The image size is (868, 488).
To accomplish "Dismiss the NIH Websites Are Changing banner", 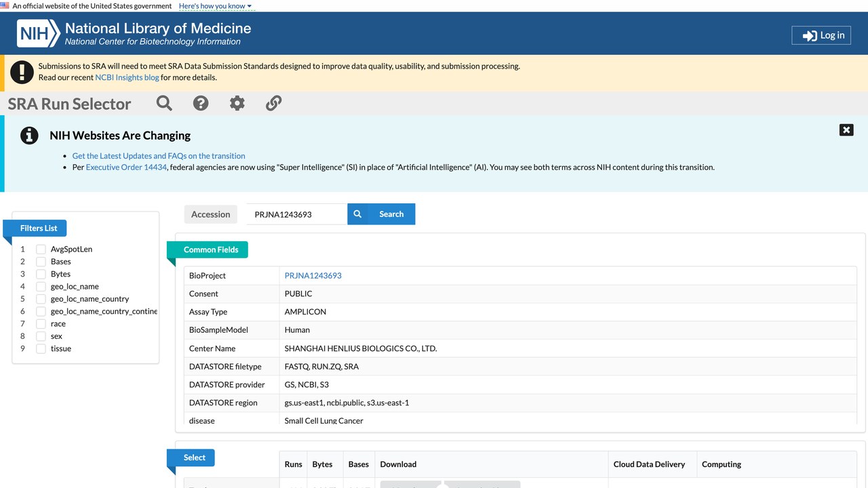I will click(x=846, y=130).
